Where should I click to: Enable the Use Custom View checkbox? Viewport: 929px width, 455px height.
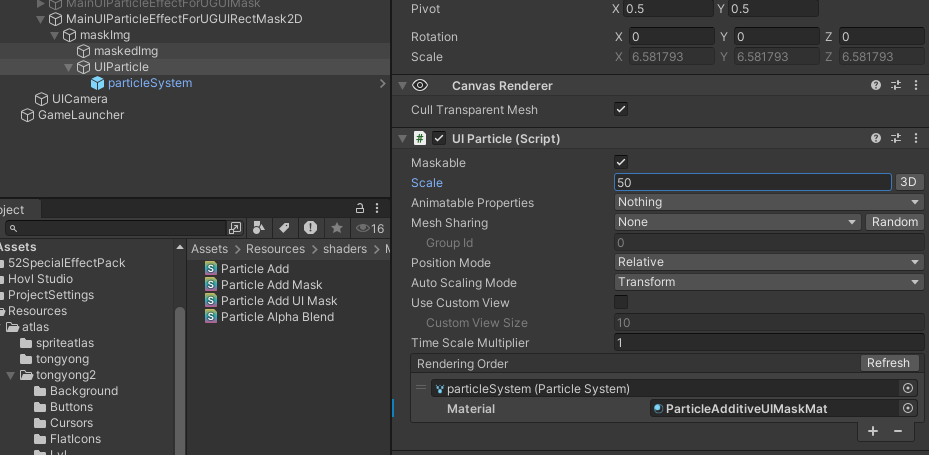[621, 302]
